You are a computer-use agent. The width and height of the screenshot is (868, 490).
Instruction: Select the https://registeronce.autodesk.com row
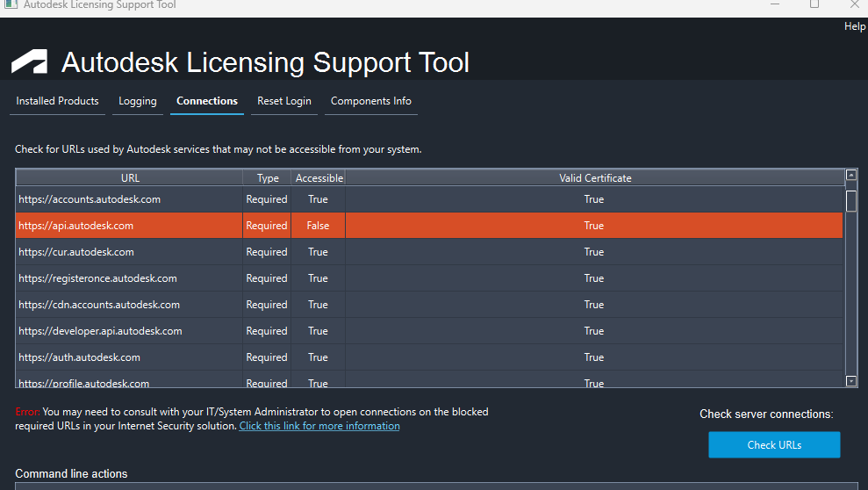click(x=429, y=278)
